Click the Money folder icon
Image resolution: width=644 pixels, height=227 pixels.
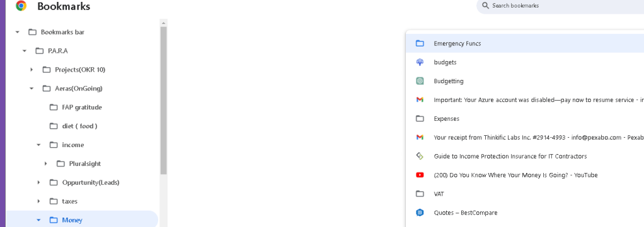click(x=54, y=220)
